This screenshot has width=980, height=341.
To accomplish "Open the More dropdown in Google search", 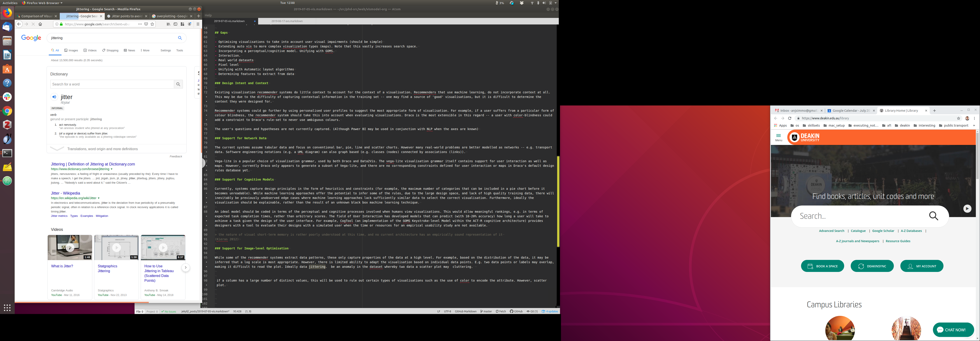I will tap(145, 50).
